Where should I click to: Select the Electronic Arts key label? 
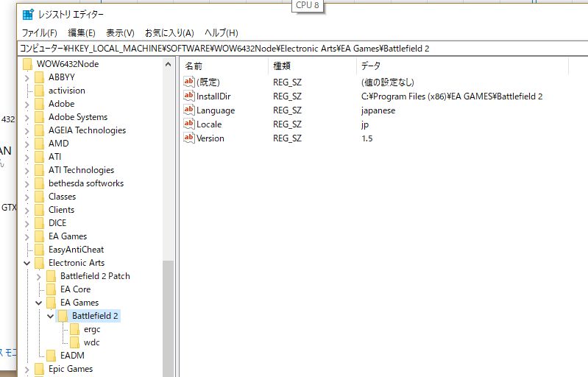pos(77,263)
